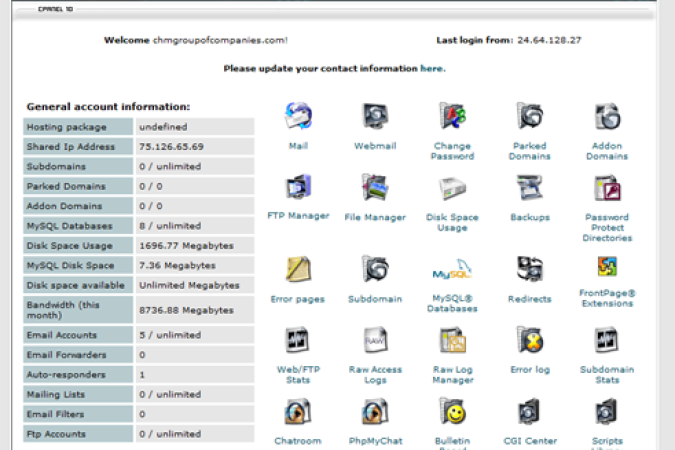This screenshot has width=675, height=450.
Task: Open the Change Password tool
Action: [452, 118]
